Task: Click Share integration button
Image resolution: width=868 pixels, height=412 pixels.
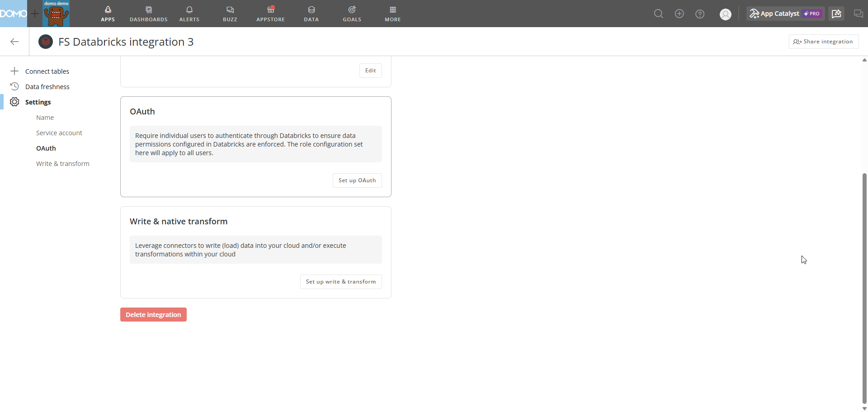Action: pos(824,42)
